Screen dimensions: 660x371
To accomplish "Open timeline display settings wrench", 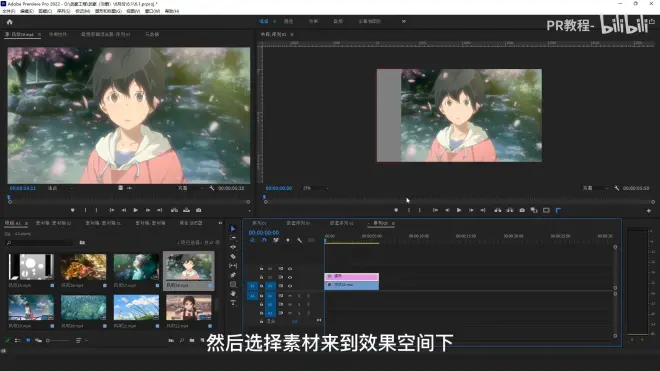I will pos(299,240).
